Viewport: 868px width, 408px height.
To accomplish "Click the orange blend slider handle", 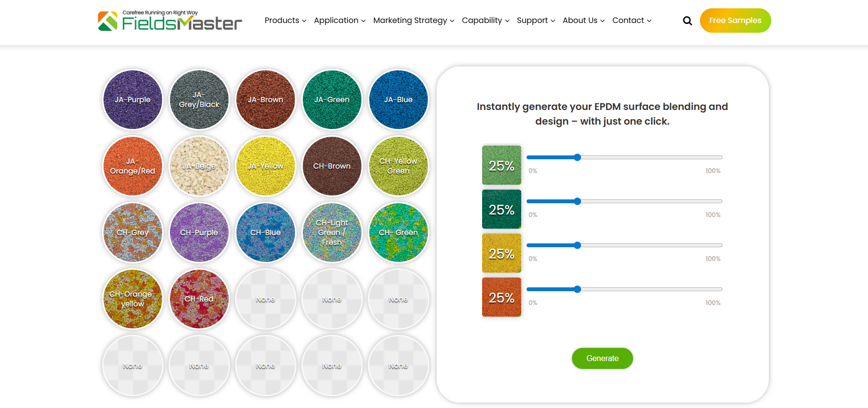I will [577, 289].
